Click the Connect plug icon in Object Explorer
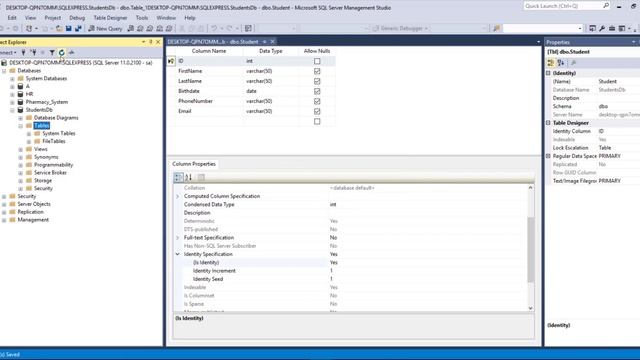Image resolution: width=640 pixels, height=360 pixels. (x=23, y=52)
